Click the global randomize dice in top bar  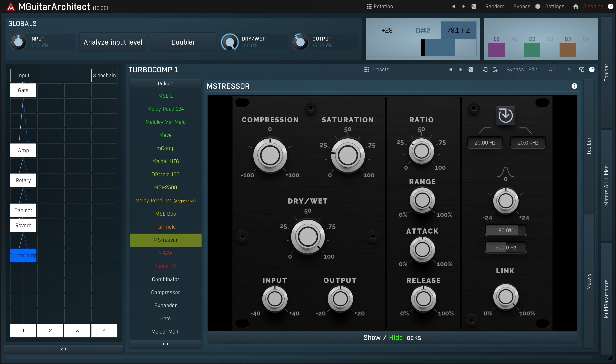[474, 7]
